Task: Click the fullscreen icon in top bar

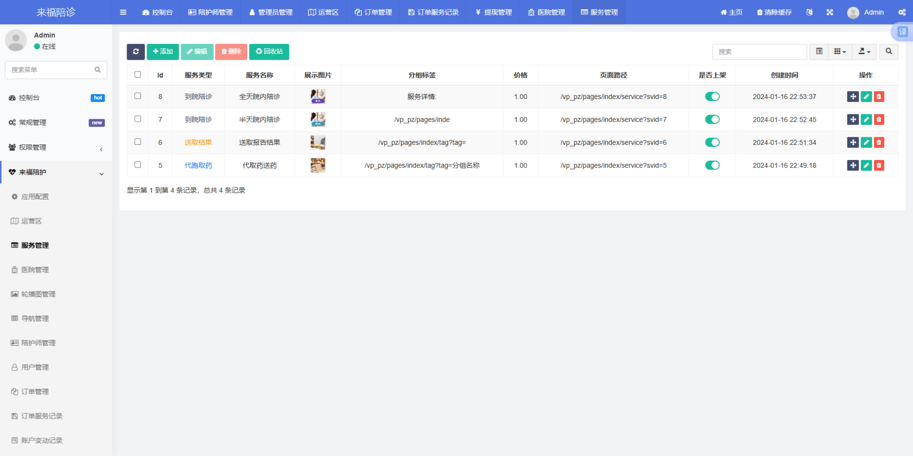Action: click(x=829, y=12)
